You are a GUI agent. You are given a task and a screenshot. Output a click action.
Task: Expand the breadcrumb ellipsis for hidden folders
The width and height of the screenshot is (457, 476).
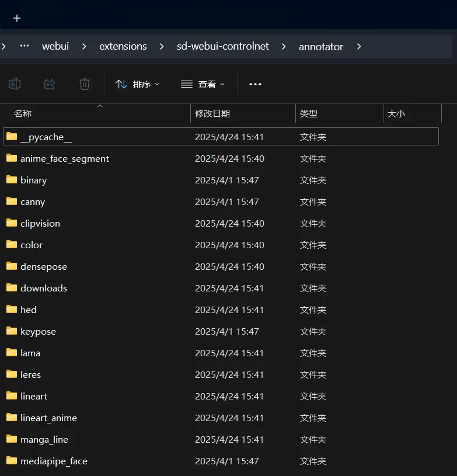point(25,46)
